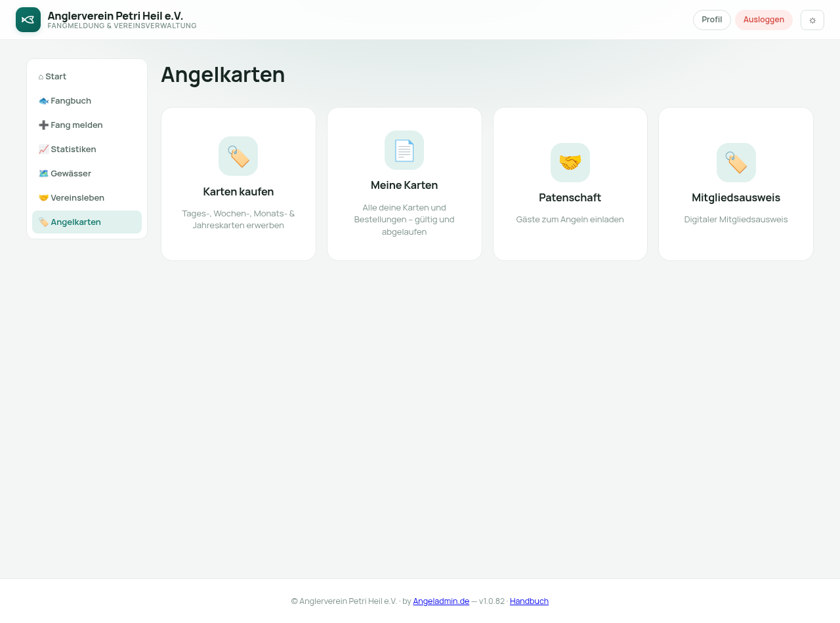Open the Profil button
This screenshot has height=623, width=840.
[x=712, y=20]
